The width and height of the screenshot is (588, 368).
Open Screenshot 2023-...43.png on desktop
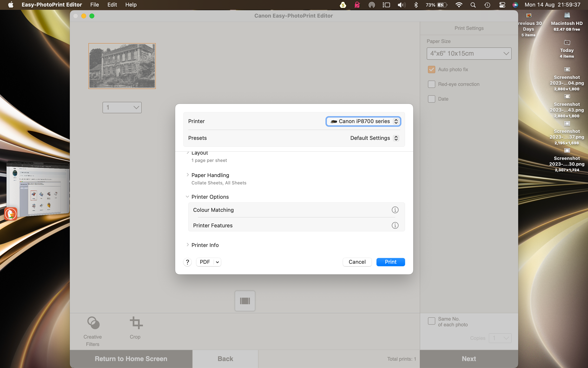567,106
